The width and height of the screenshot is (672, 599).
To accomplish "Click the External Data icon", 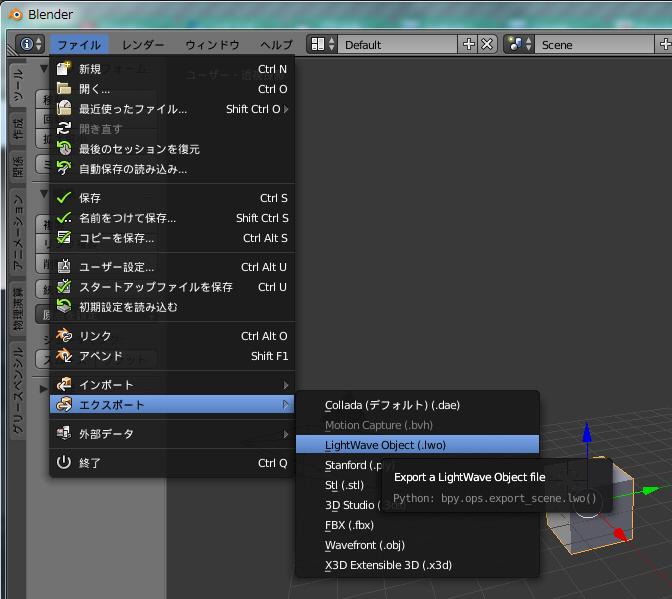I will 64,433.
